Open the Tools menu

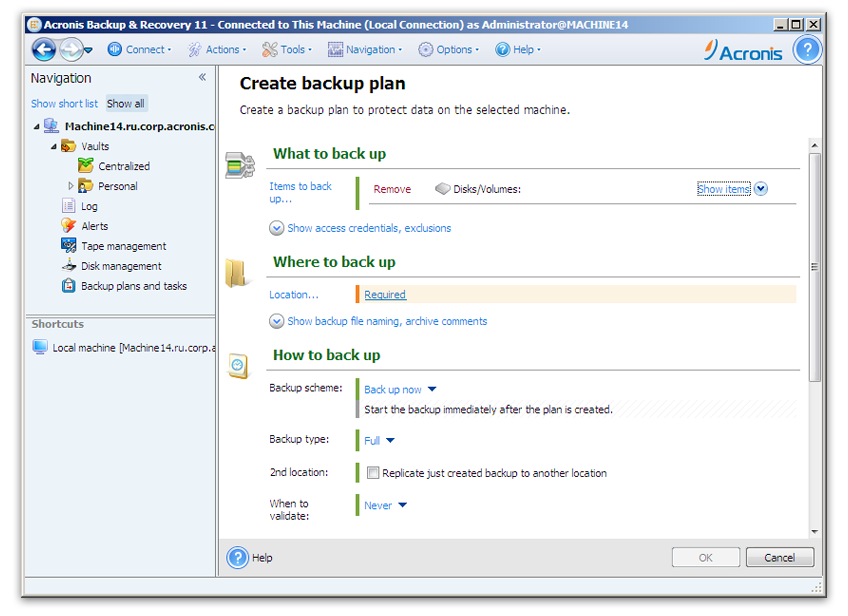tap(287, 50)
